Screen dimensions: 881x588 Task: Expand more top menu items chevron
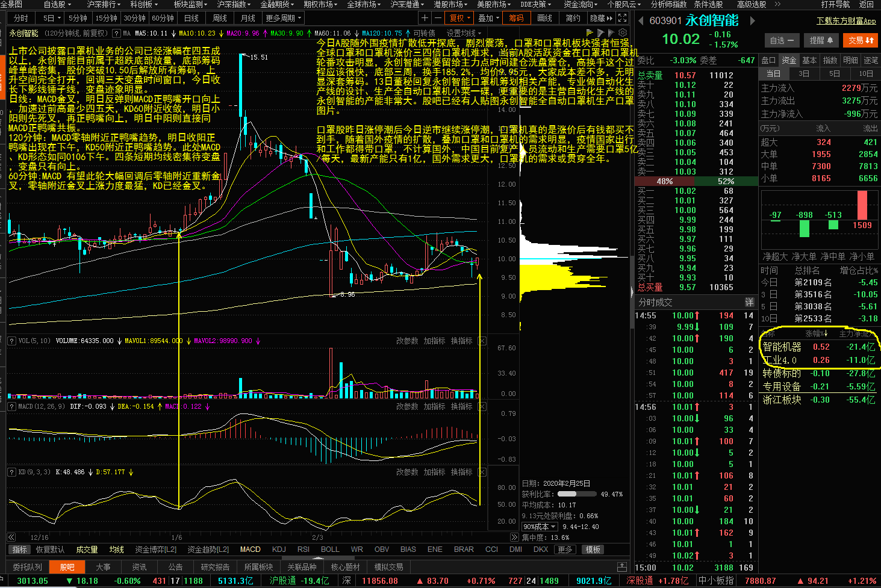pos(777,4)
